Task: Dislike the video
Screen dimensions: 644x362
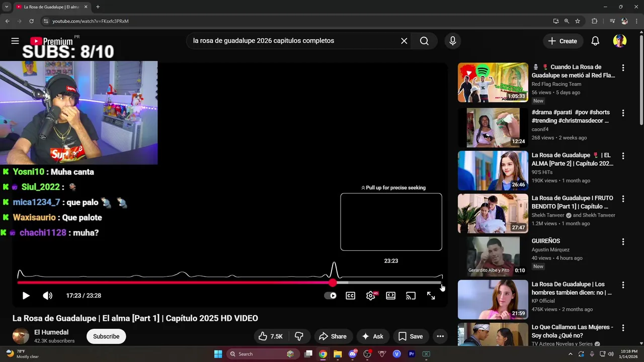Action: (299, 336)
